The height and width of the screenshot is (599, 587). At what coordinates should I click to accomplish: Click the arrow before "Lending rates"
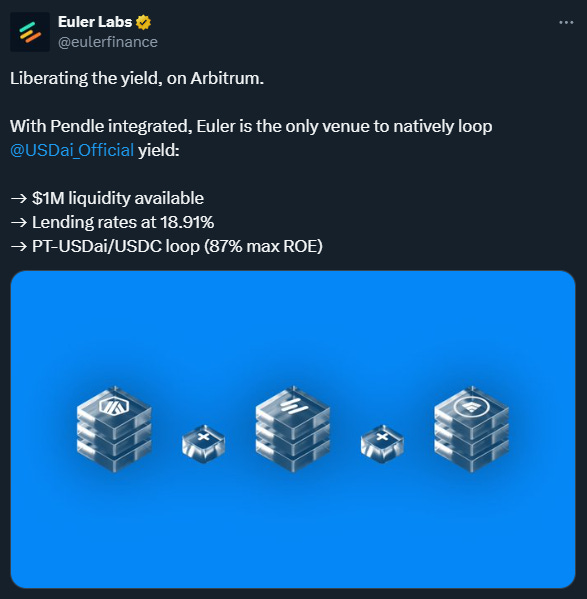19,222
